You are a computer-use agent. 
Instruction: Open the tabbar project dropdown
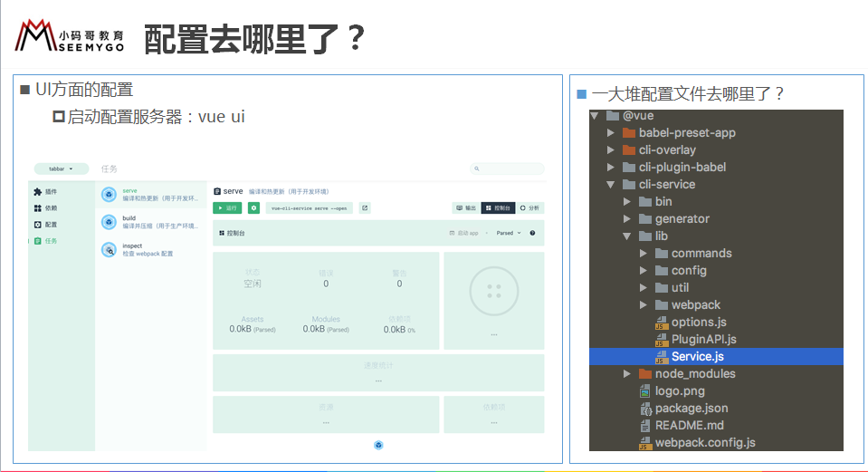[62, 169]
